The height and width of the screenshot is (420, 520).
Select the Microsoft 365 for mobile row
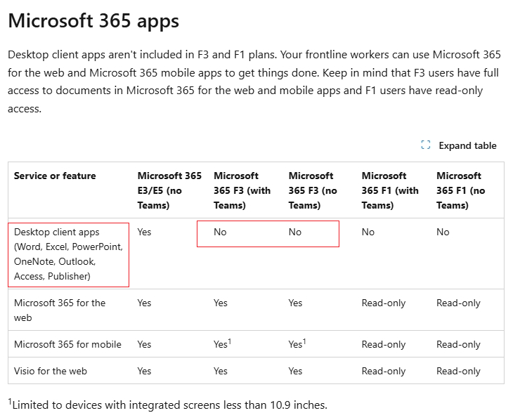coord(256,344)
